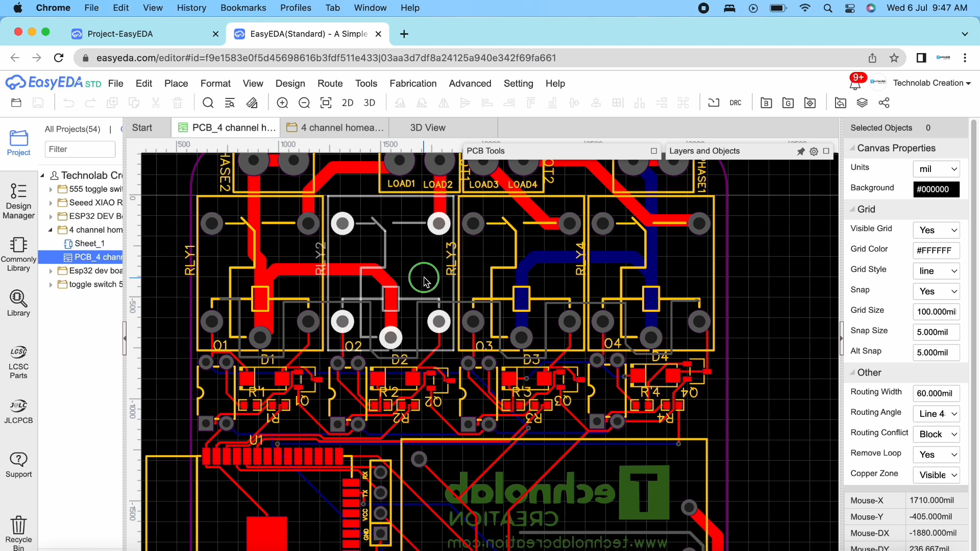Click the macOS Spotlight search icon
Image resolution: width=980 pixels, height=551 pixels.
[x=828, y=8]
